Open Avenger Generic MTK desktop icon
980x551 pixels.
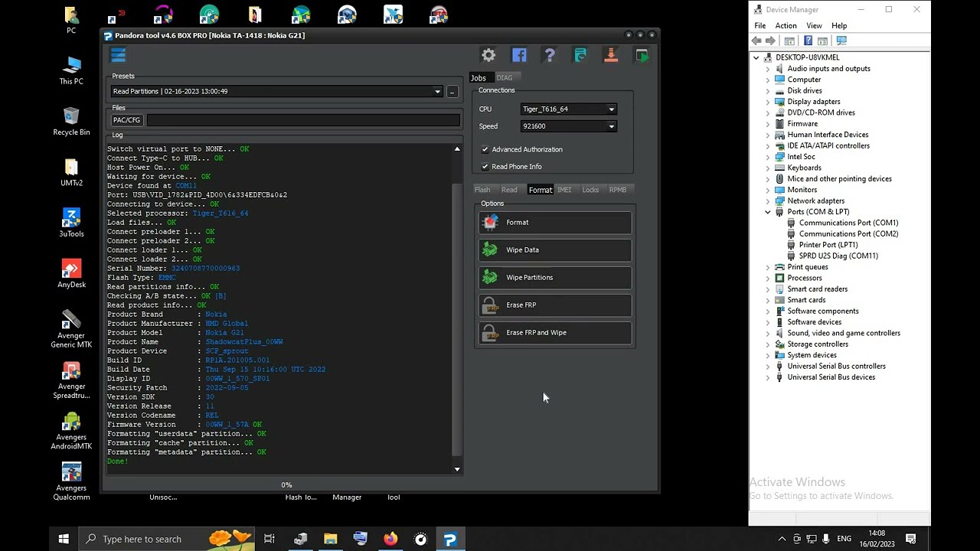tap(71, 329)
